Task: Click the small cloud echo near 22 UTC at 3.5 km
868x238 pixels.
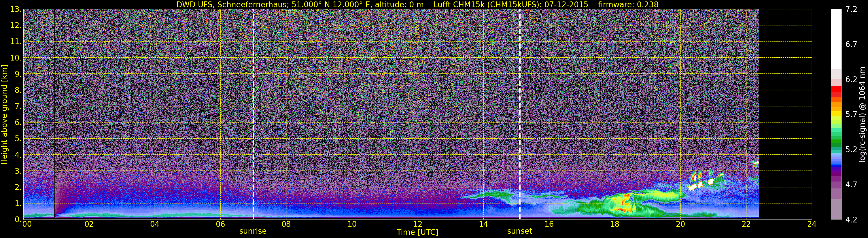Action: tap(756, 163)
